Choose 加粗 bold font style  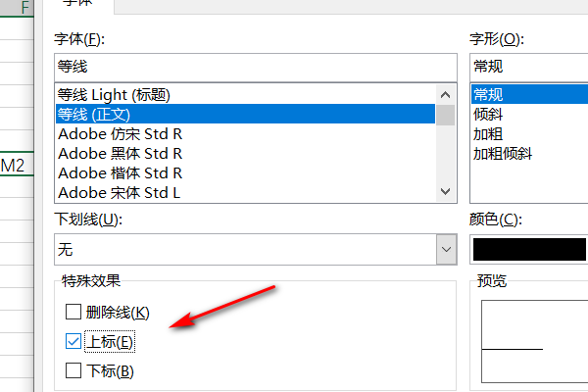pyautogui.click(x=529, y=134)
